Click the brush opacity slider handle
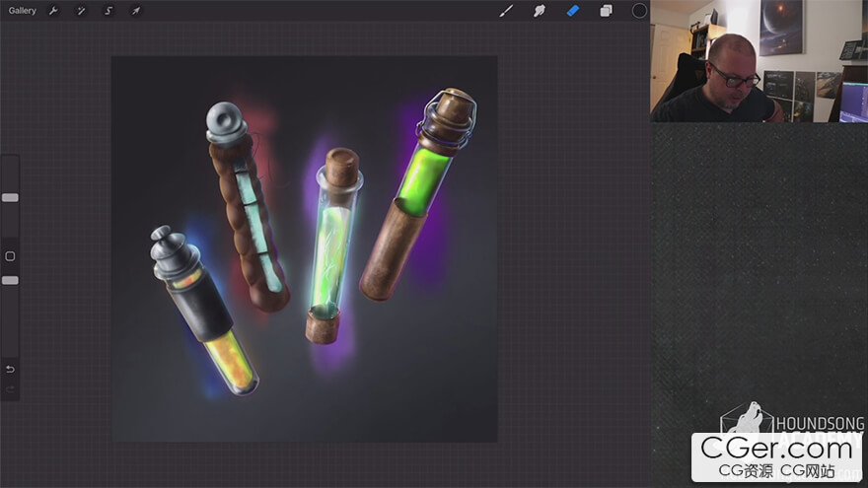This screenshot has width=868, height=488. point(10,281)
